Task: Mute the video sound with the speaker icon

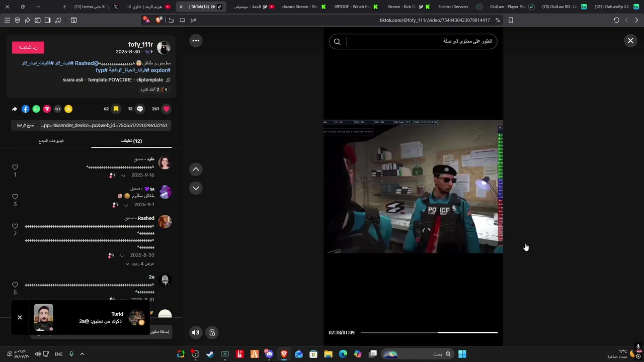Action: [196, 332]
